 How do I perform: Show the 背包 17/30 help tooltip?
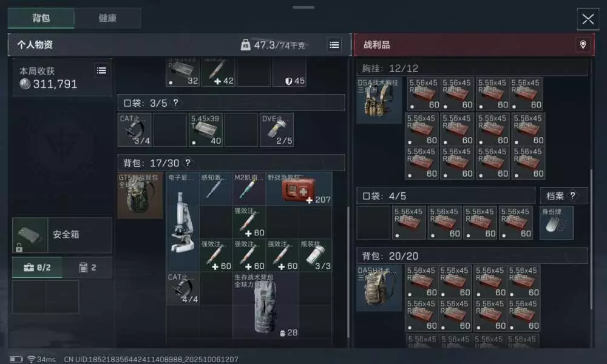pyautogui.click(x=188, y=163)
